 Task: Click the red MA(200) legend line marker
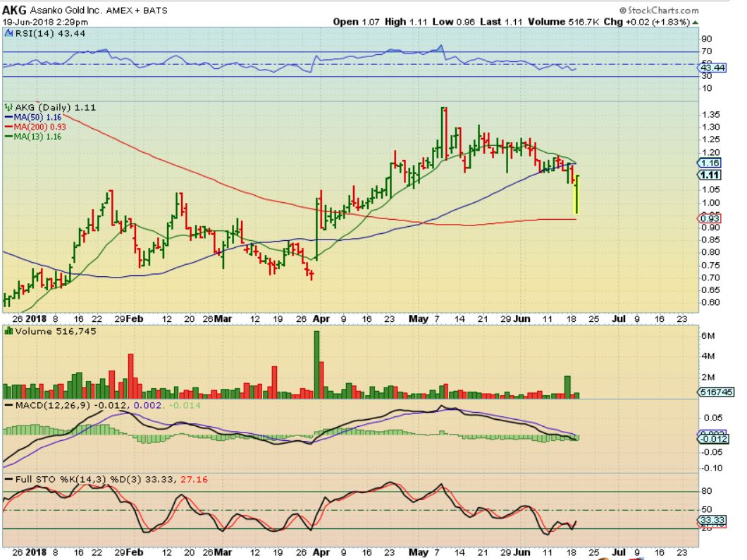click(9, 127)
